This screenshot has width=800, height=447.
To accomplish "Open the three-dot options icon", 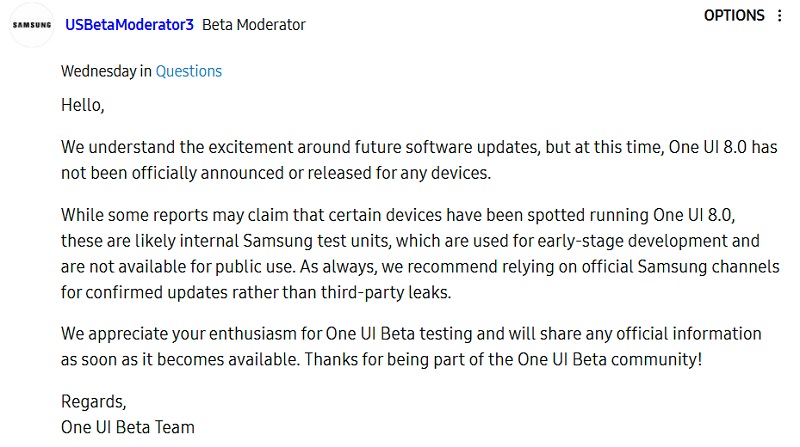I will pos(780,16).
